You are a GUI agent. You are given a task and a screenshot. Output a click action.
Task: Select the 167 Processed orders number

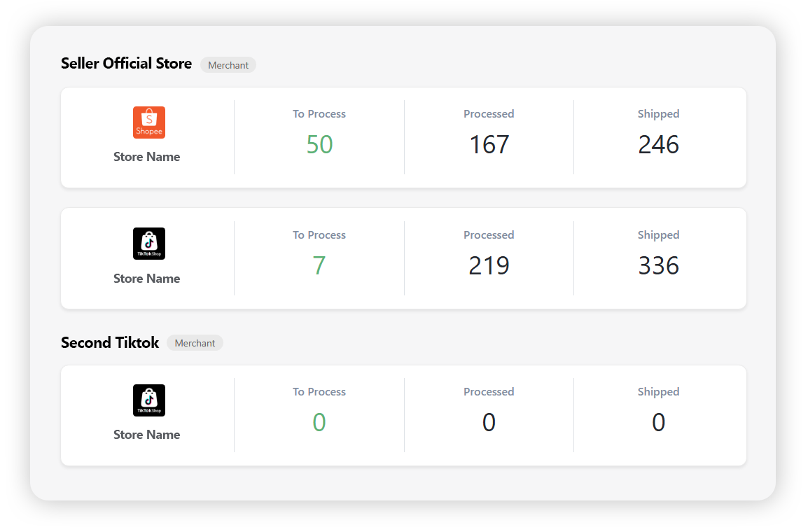click(x=489, y=145)
